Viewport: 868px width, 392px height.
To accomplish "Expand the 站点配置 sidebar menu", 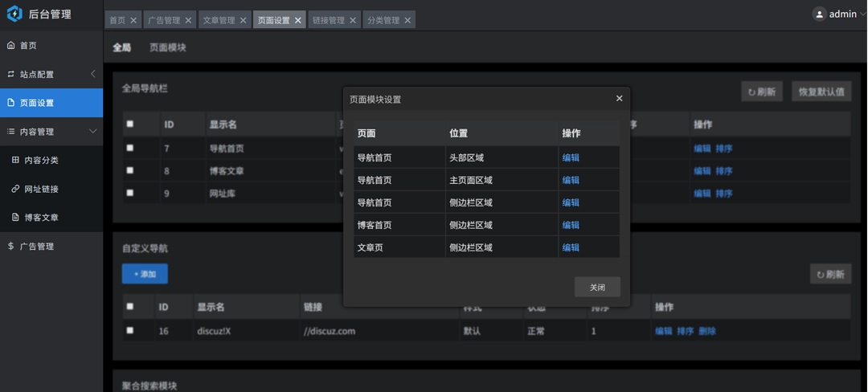I will (51, 74).
